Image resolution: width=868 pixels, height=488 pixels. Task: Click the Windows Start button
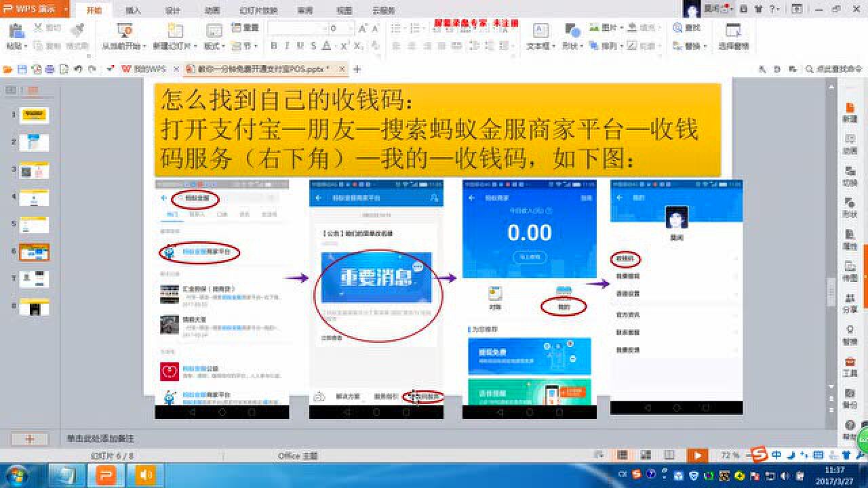tap(16, 475)
